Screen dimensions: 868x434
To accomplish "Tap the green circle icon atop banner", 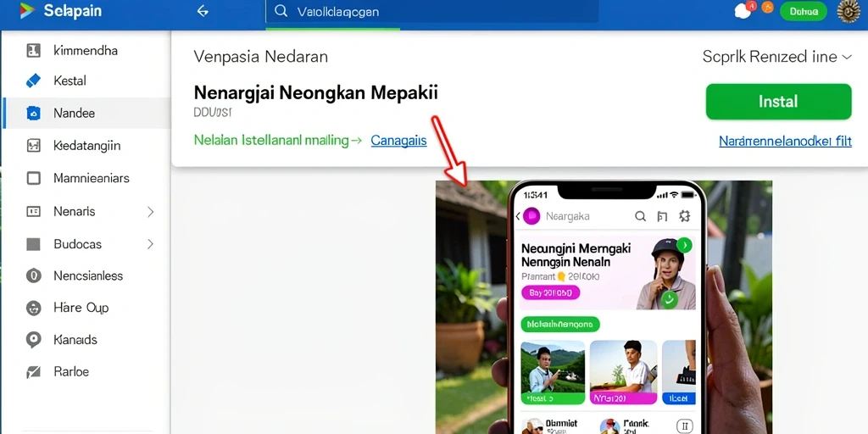I will (684, 245).
